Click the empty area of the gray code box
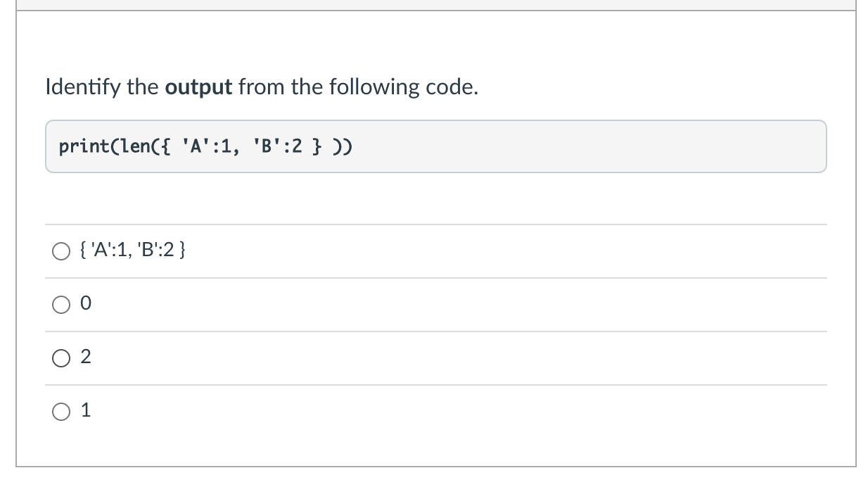 (x=591, y=146)
